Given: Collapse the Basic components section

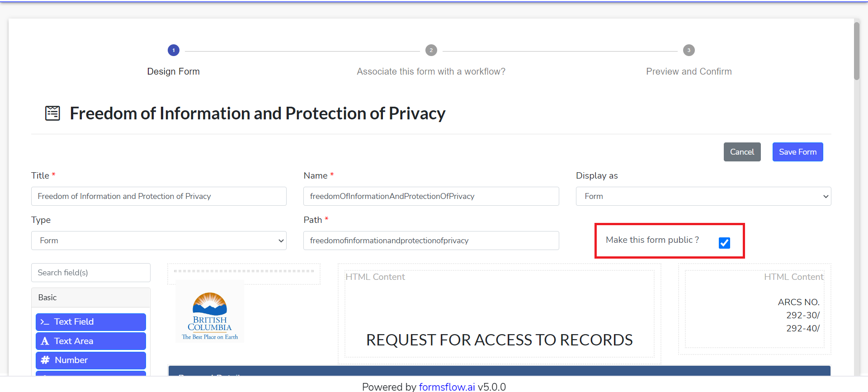Looking at the screenshot, I should coord(91,298).
